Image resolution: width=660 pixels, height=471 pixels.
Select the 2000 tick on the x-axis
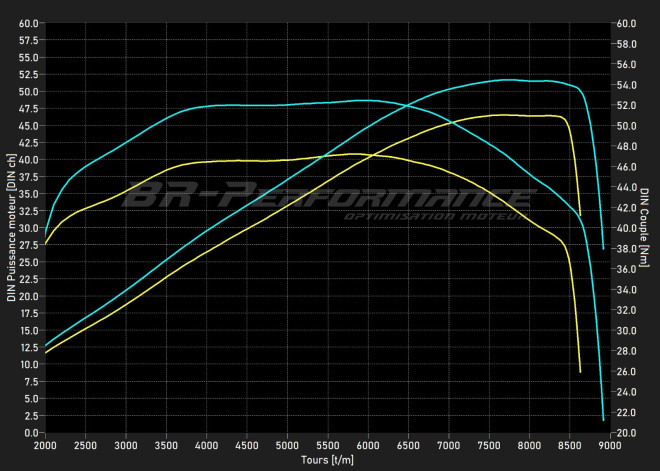pyautogui.click(x=45, y=445)
